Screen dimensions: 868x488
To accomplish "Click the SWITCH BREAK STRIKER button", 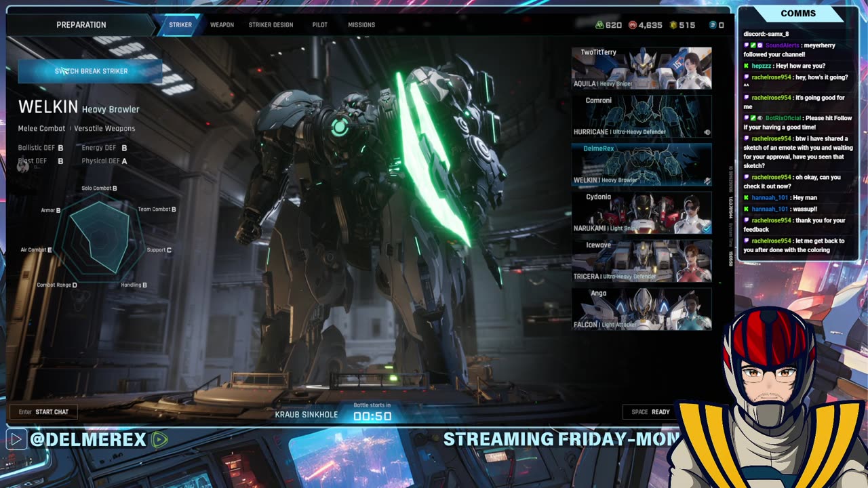I will 90,71.
